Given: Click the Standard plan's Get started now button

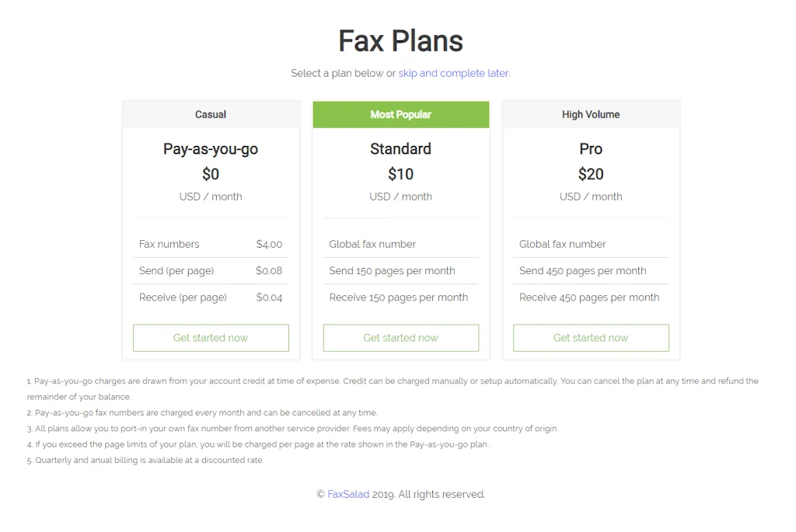Looking at the screenshot, I should 400,337.
